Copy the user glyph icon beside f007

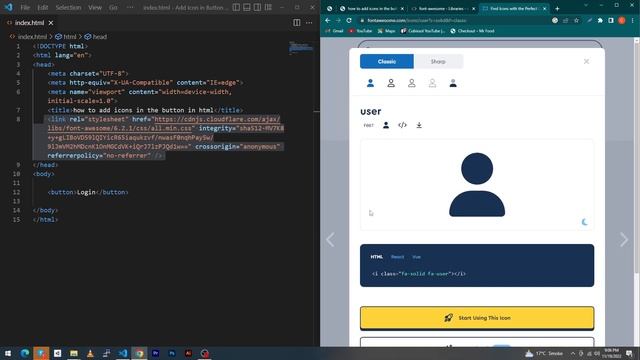(x=386, y=125)
